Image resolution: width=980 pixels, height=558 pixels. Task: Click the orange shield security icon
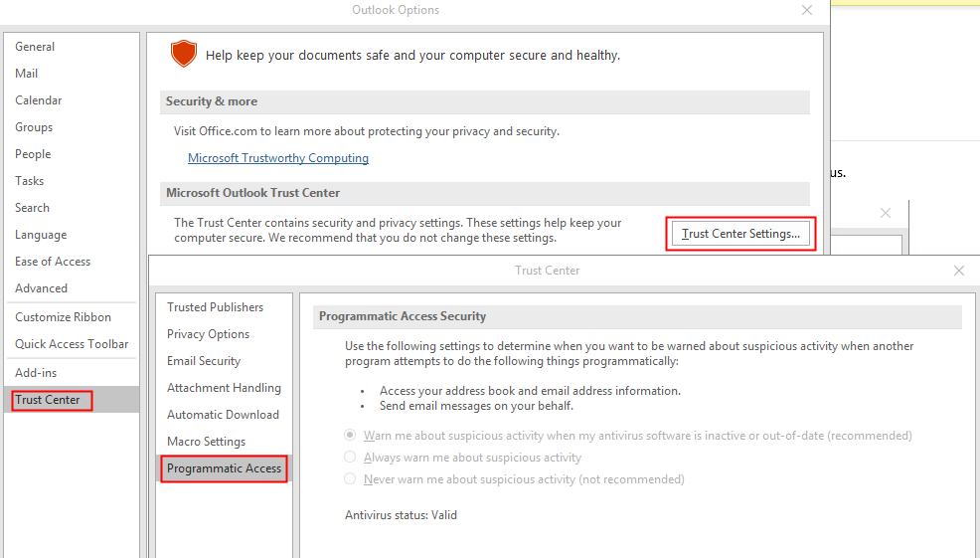pos(184,54)
